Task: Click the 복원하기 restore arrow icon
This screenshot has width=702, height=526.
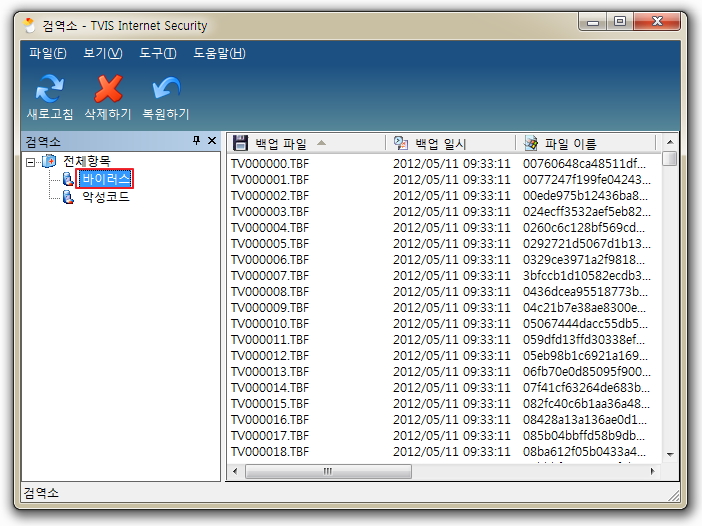Action: pyautogui.click(x=165, y=89)
